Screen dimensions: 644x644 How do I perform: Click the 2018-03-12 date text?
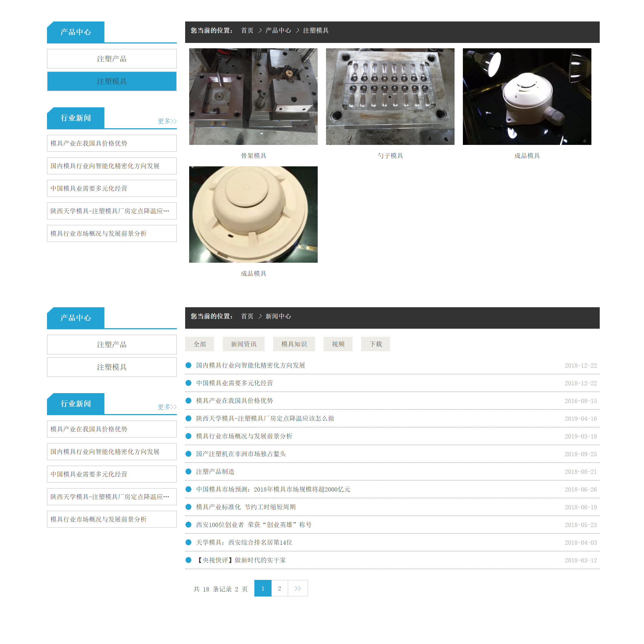[581, 560]
